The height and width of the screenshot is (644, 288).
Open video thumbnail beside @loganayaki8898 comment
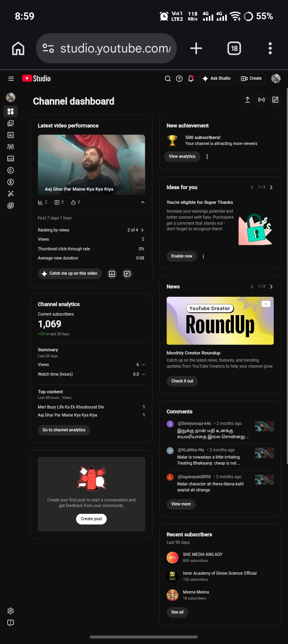pyautogui.click(x=264, y=480)
